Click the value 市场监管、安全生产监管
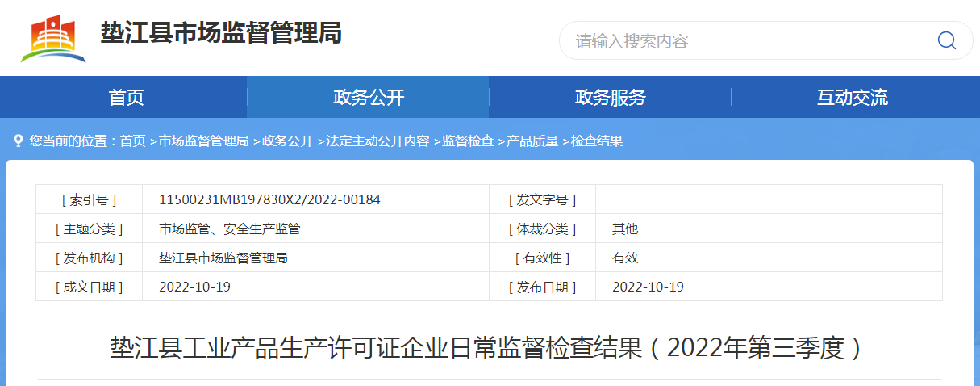Screen dimensions: 980x386 click(230, 229)
